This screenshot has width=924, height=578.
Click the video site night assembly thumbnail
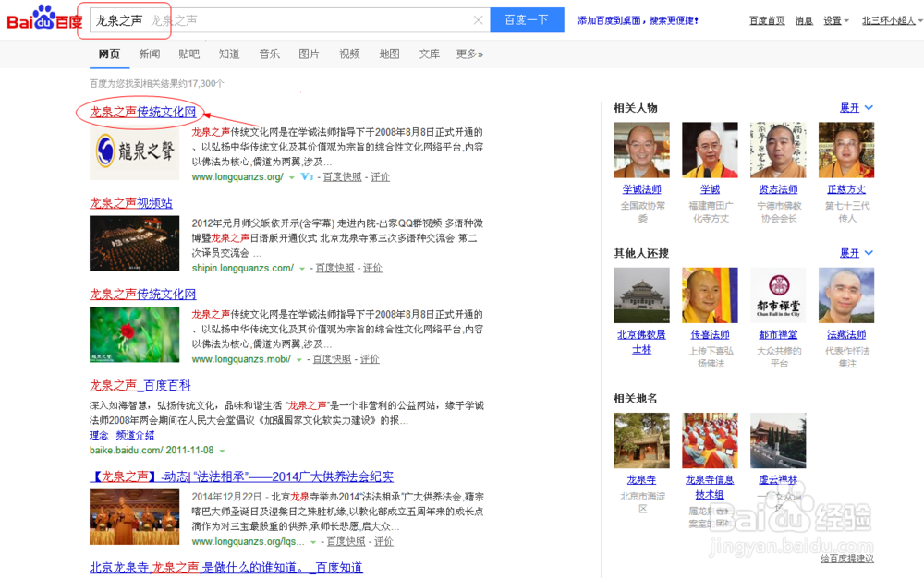[134, 243]
